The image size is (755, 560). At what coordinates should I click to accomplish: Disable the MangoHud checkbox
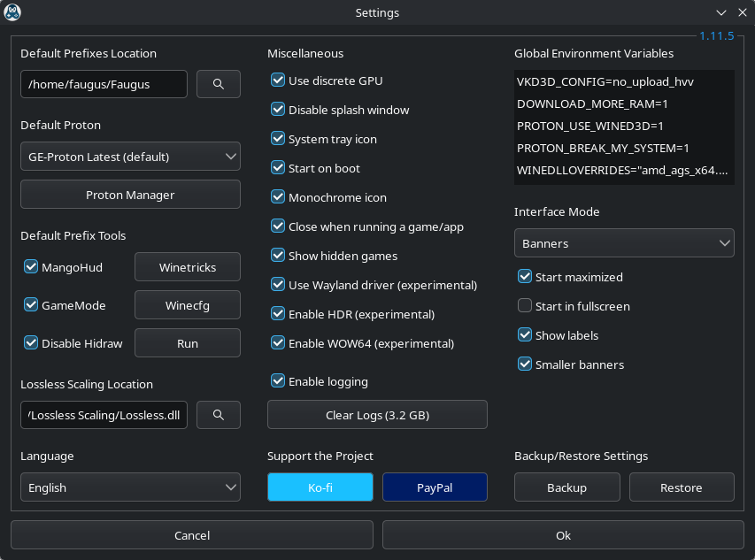31,266
